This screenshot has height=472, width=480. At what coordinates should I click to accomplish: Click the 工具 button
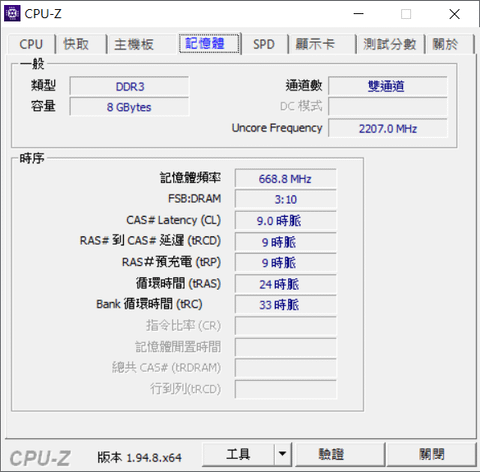(x=238, y=454)
